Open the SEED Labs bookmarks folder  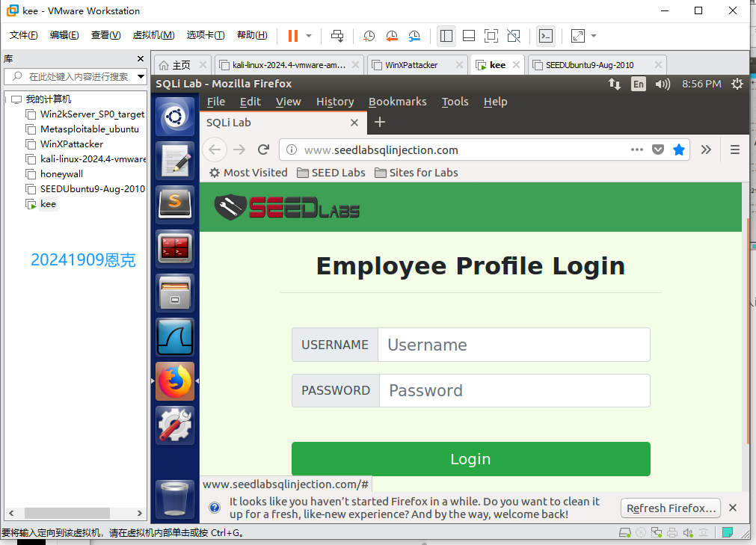pos(331,173)
